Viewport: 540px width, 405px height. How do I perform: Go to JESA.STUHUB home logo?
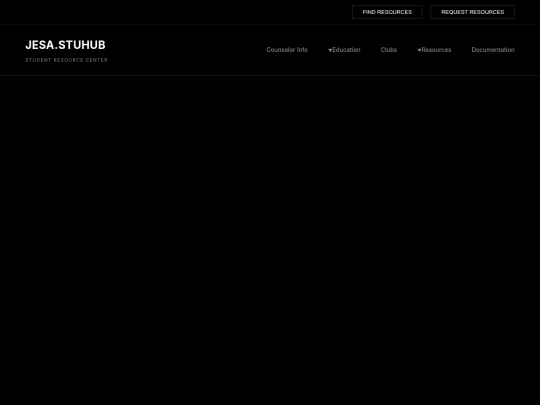[65, 45]
